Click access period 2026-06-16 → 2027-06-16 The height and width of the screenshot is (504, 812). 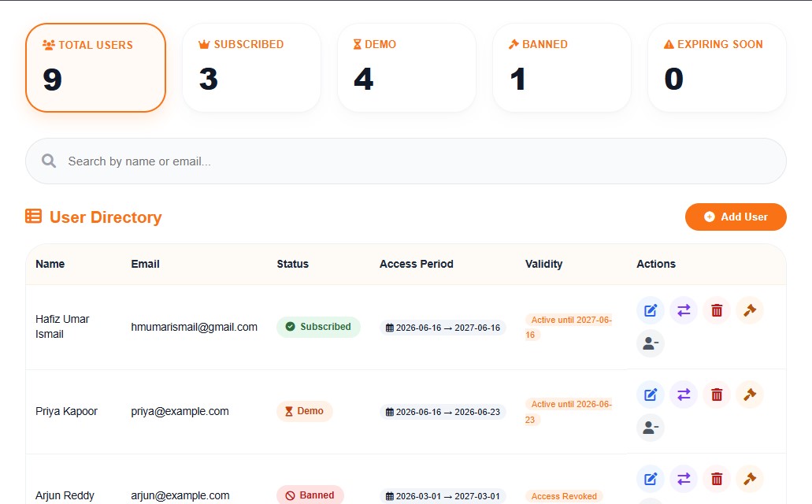coord(443,328)
